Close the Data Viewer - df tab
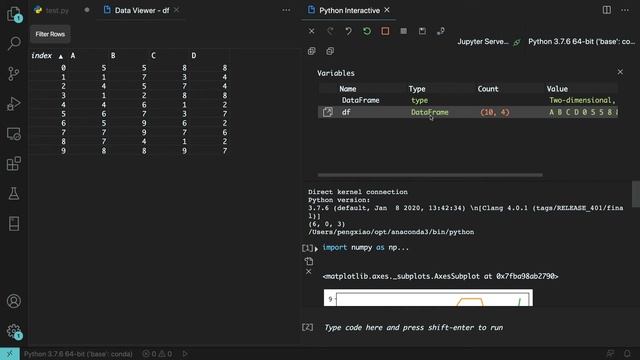The width and height of the screenshot is (640, 360). pos(176,10)
